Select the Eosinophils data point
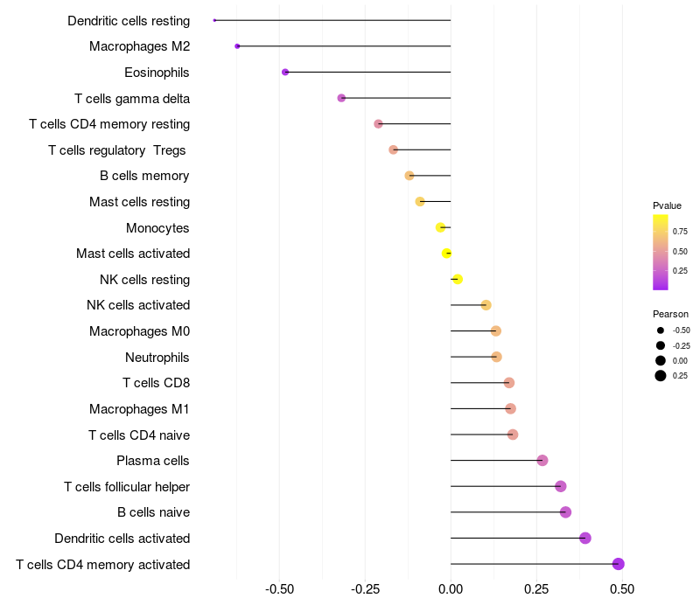The width and height of the screenshot is (700, 612). (285, 72)
